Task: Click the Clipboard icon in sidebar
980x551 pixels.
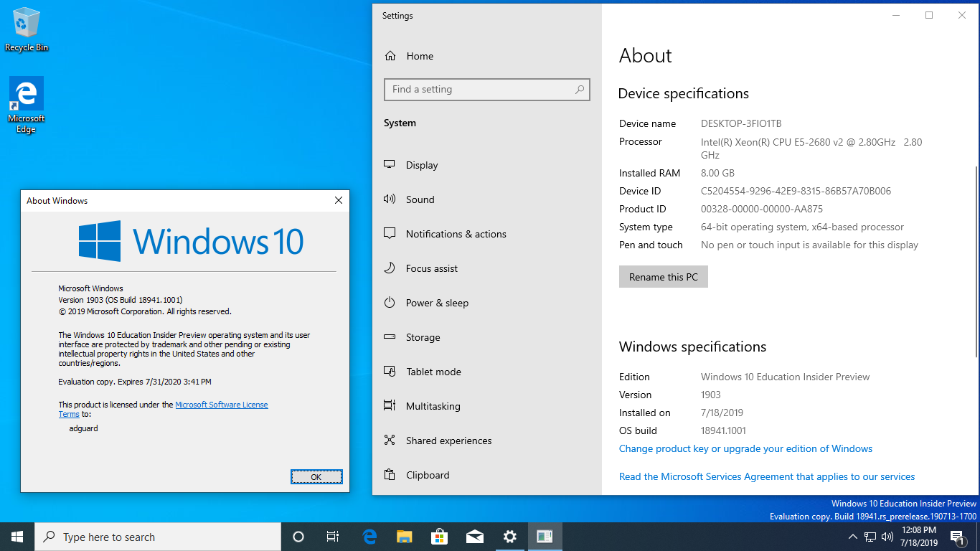Action: 390,475
